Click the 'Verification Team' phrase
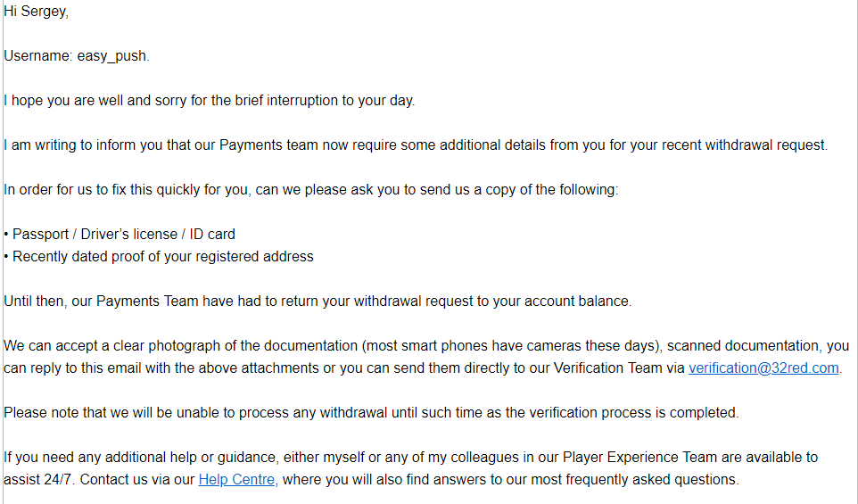This screenshot has height=504, width=858. click(608, 368)
